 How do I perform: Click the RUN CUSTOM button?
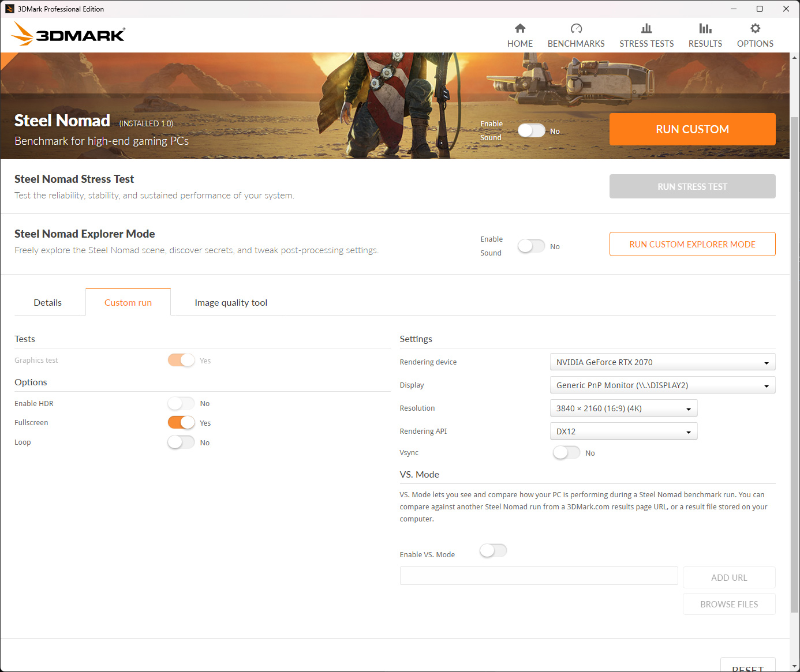point(693,129)
